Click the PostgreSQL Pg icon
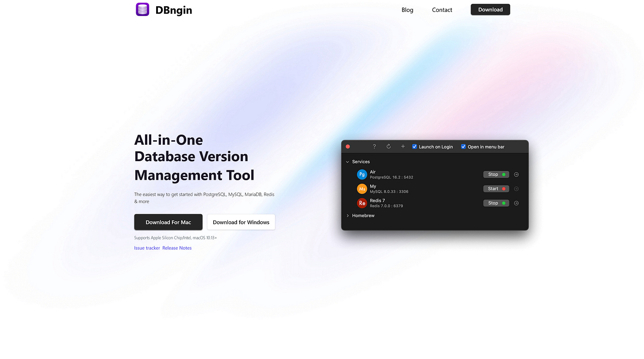Viewport: 644px width, 359px height. 362,174
